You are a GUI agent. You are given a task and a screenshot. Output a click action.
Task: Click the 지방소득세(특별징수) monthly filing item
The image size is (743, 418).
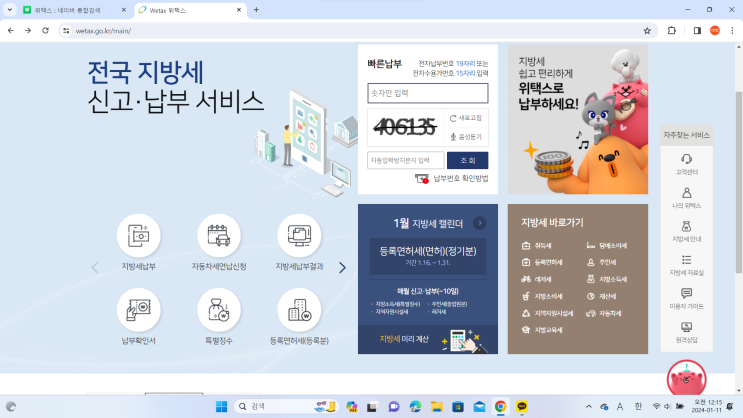[398, 304]
